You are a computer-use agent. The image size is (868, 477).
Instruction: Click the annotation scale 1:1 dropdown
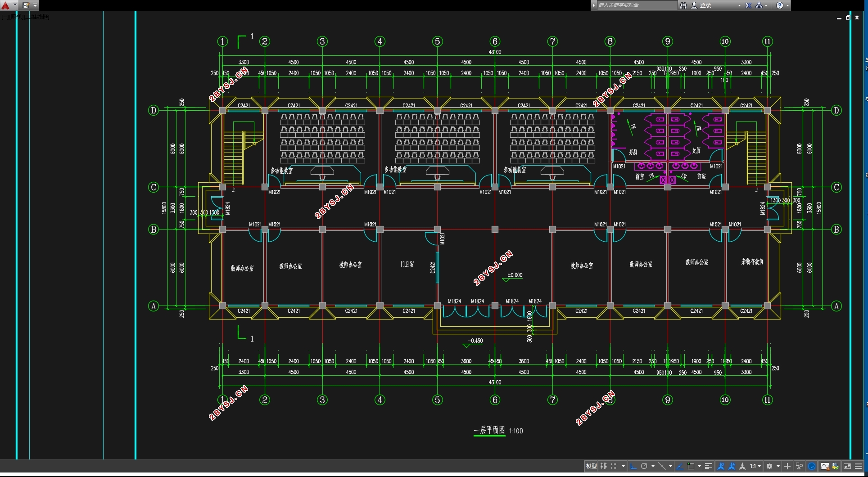click(x=755, y=466)
